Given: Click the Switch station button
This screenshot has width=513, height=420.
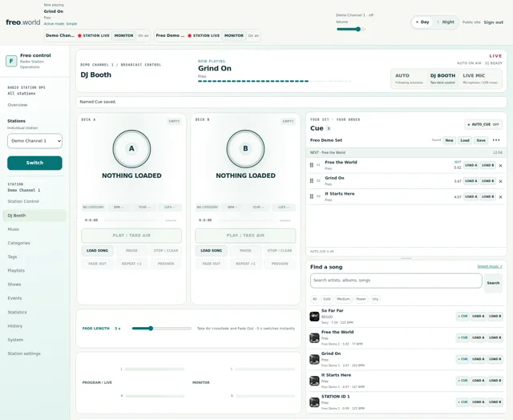Looking at the screenshot, I should point(34,163).
